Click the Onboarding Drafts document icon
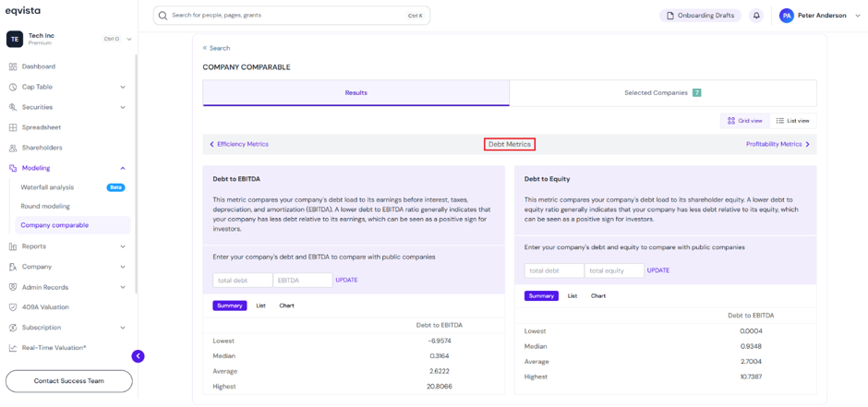868x407 pixels. tap(670, 16)
